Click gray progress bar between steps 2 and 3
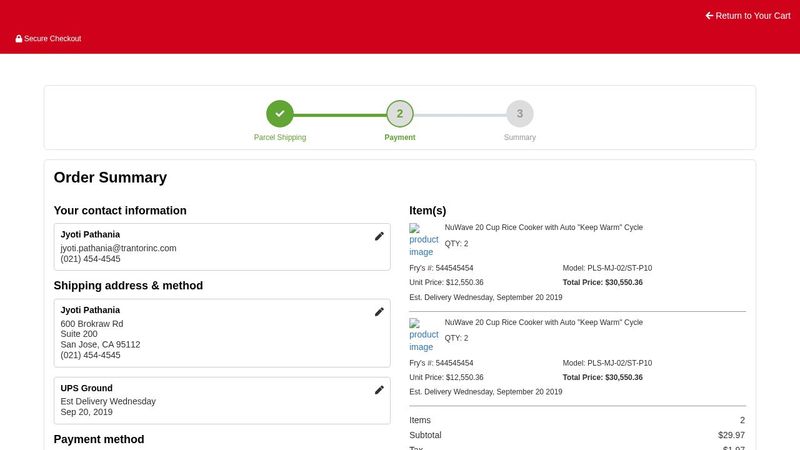The height and width of the screenshot is (450, 800). coord(460,114)
